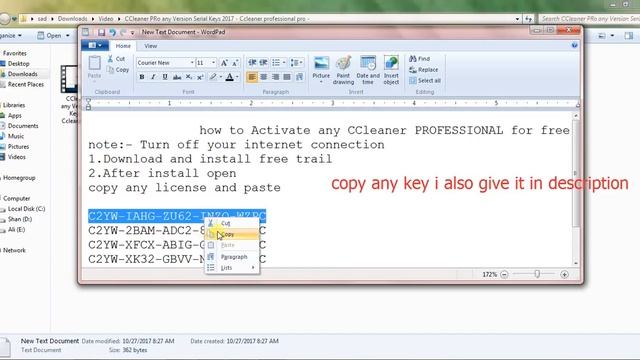The image size is (640, 360).
Task: Choose Paragraph from the context menu
Action: [232, 257]
